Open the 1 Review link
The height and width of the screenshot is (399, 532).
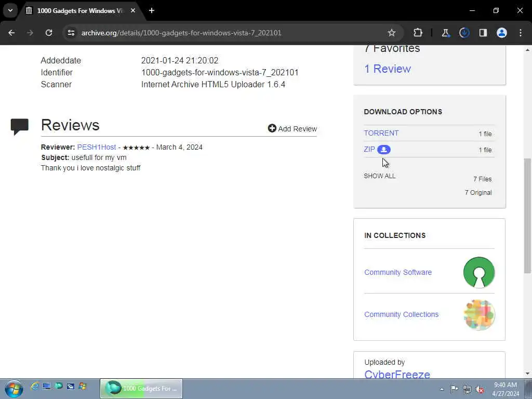(388, 69)
